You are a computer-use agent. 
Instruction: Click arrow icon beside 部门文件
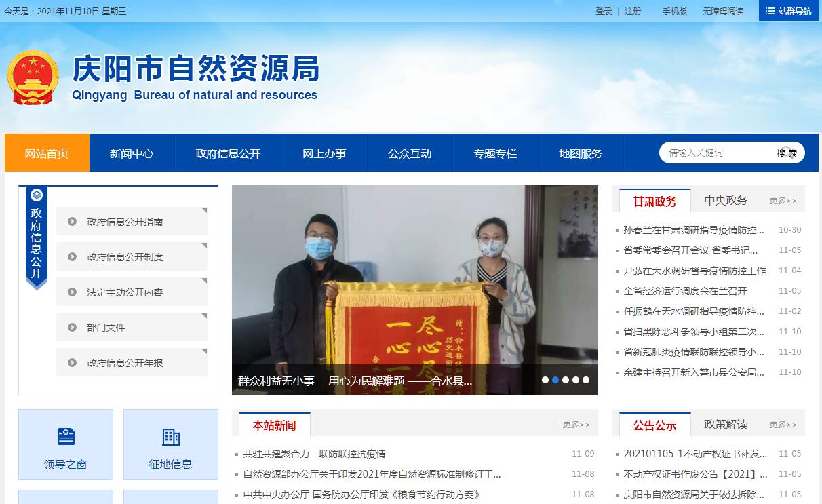click(x=72, y=328)
